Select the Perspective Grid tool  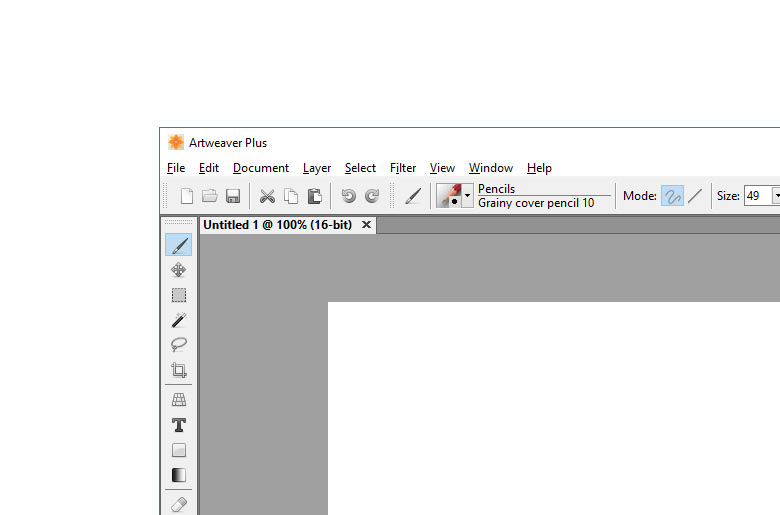tap(179, 400)
